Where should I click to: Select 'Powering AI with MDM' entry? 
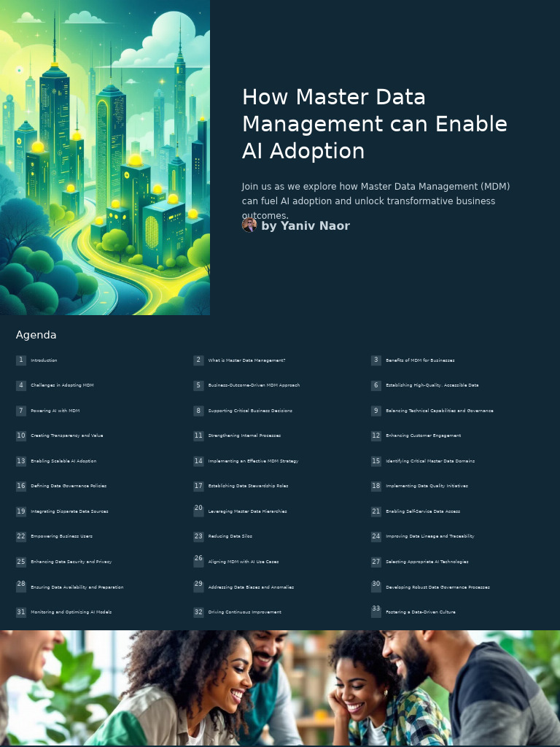[x=55, y=411]
